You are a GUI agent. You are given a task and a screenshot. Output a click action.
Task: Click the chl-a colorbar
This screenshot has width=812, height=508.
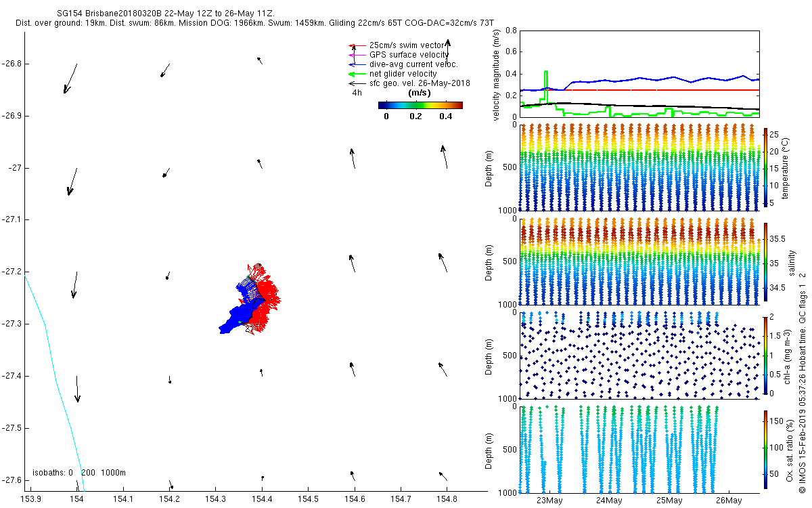click(x=765, y=355)
